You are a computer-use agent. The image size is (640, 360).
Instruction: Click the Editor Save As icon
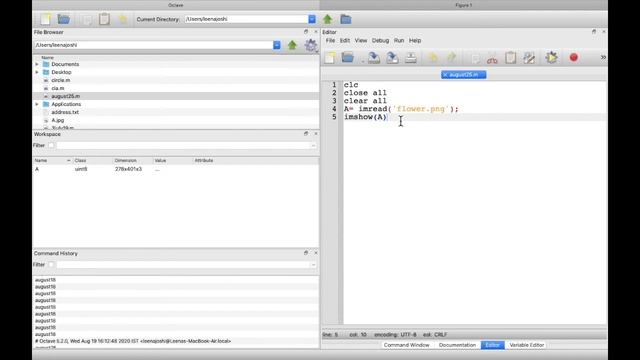[x=392, y=58]
